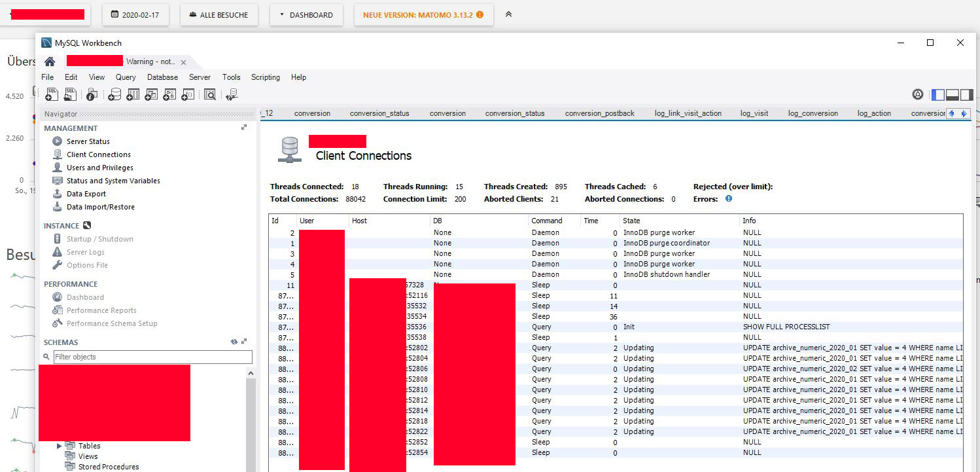The image size is (980, 472).
Task: Open Workbench preferences gear icon
Action: [918, 95]
